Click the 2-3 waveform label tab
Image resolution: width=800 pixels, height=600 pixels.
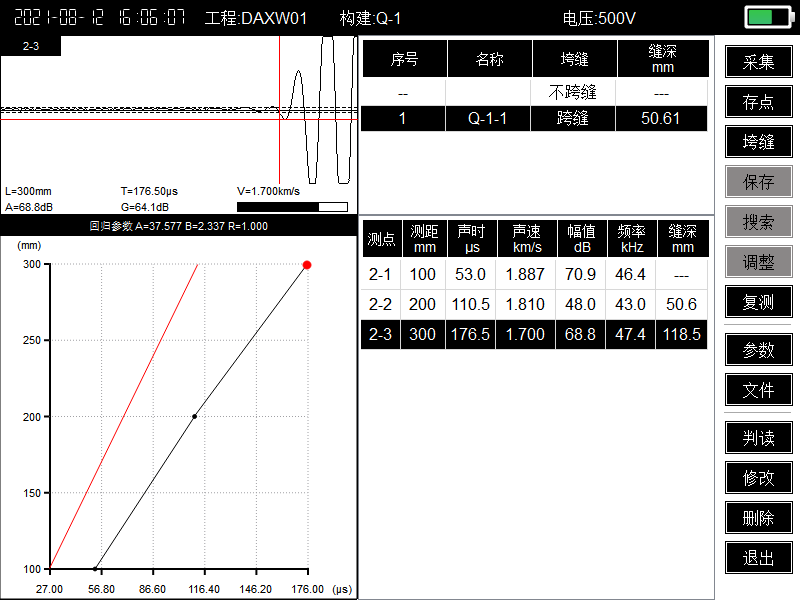pyautogui.click(x=31, y=46)
